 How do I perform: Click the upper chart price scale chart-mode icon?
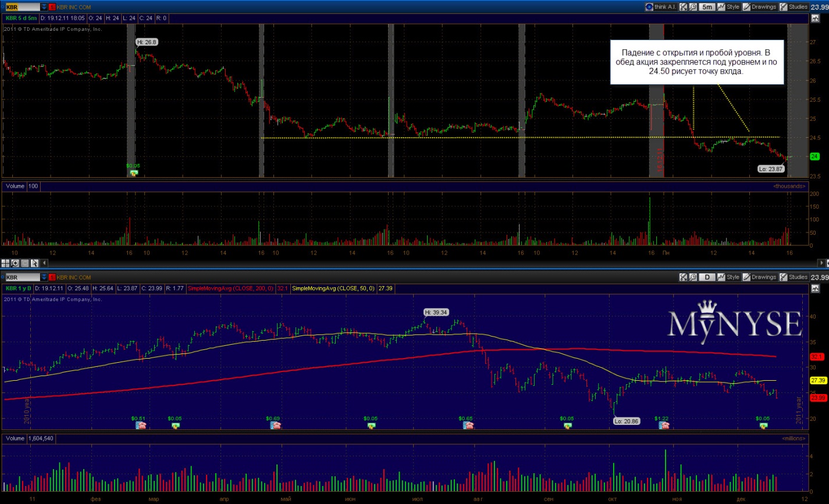pyautogui.click(x=815, y=18)
